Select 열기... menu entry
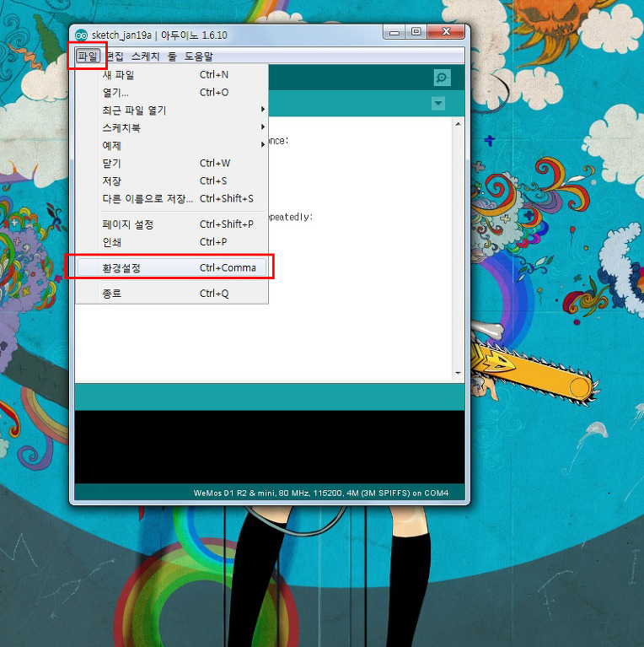This screenshot has height=647, width=644. pos(172,93)
